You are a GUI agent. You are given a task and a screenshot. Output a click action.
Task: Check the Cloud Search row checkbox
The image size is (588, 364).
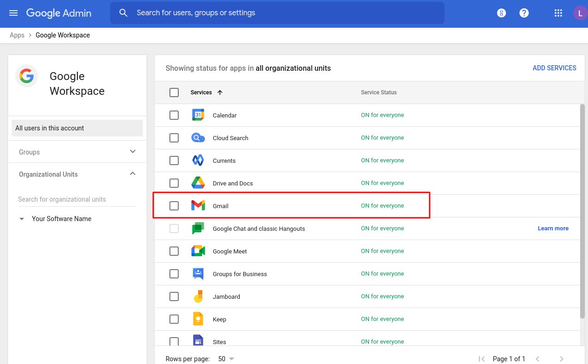coord(174,138)
